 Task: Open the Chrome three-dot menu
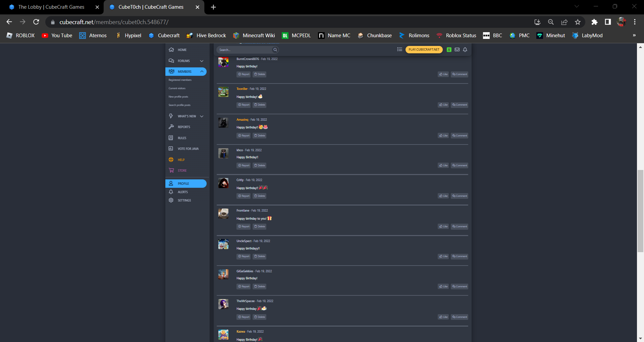[635, 22]
